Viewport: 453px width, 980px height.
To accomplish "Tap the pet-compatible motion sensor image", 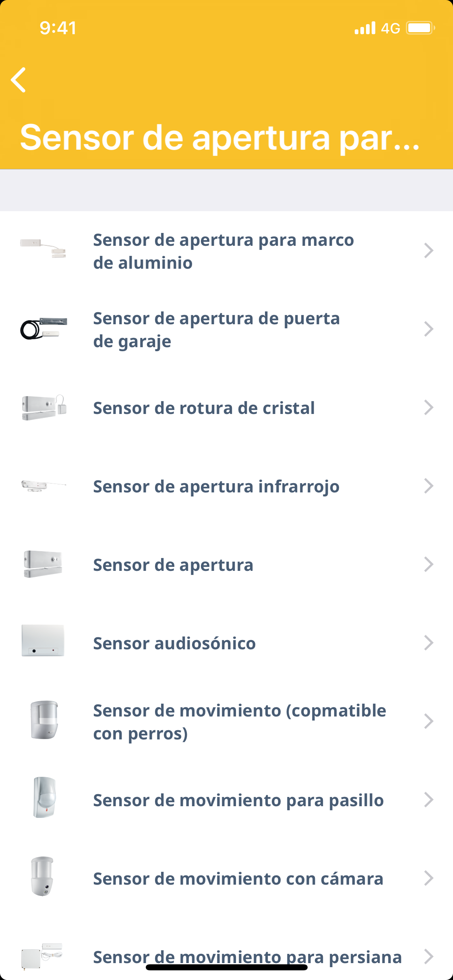I will [x=44, y=720].
